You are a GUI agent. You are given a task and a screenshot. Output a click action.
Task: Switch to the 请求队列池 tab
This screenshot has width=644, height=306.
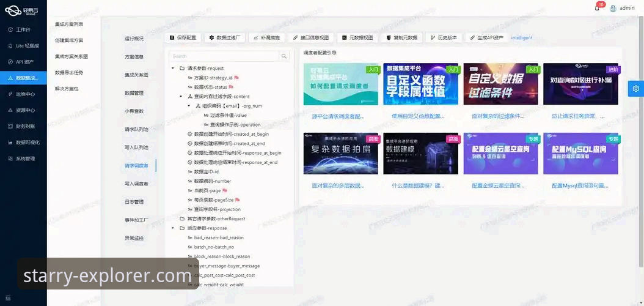coord(136,129)
